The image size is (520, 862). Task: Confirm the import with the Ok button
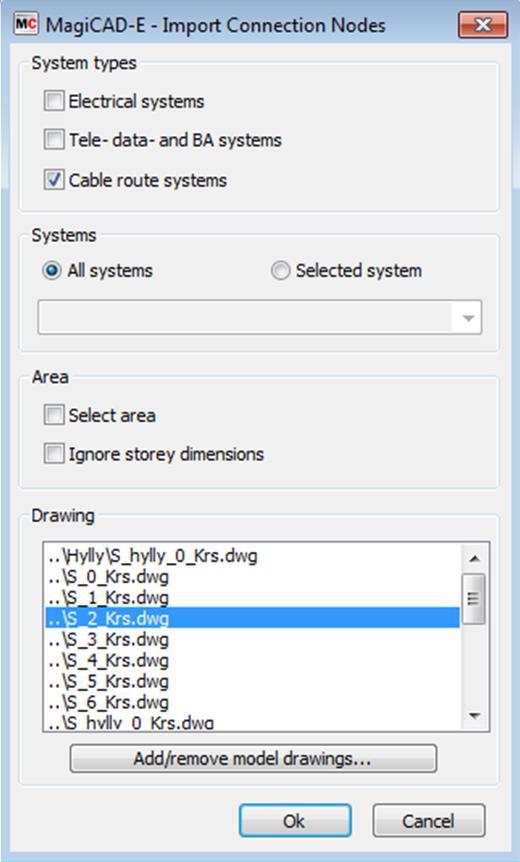295,821
